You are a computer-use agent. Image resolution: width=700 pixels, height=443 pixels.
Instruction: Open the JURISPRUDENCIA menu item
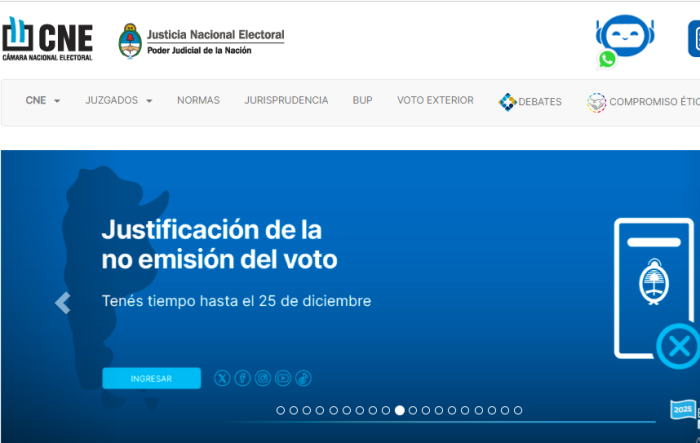coord(286,101)
